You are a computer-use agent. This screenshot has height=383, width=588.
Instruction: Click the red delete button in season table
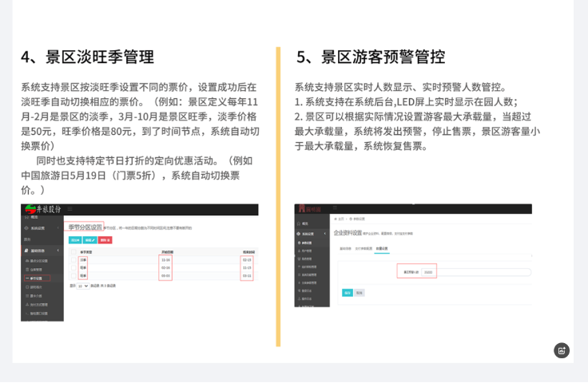(x=105, y=239)
